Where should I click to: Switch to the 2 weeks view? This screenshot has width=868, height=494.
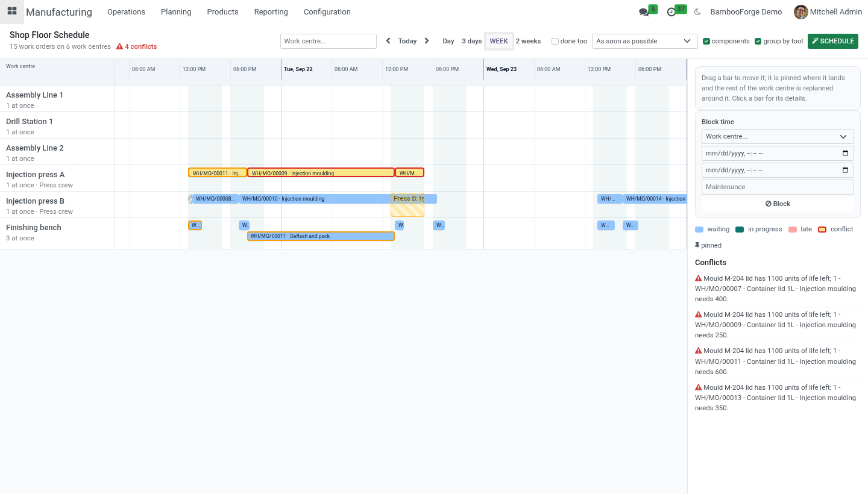pos(529,41)
